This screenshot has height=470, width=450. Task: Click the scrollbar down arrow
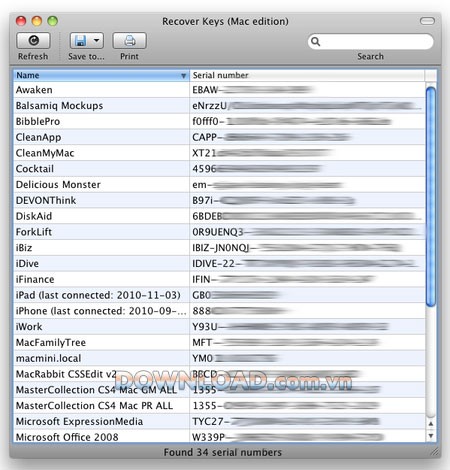click(x=431, y=436)
